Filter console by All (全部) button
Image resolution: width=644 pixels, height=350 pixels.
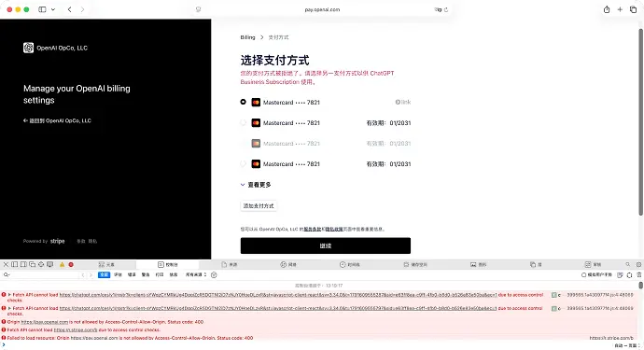(x=104, y=274)
